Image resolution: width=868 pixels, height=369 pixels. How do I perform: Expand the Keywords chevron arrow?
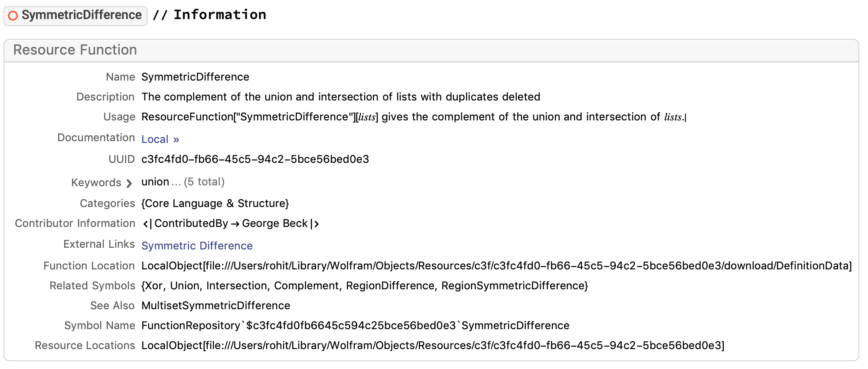(x=129, y=183)
